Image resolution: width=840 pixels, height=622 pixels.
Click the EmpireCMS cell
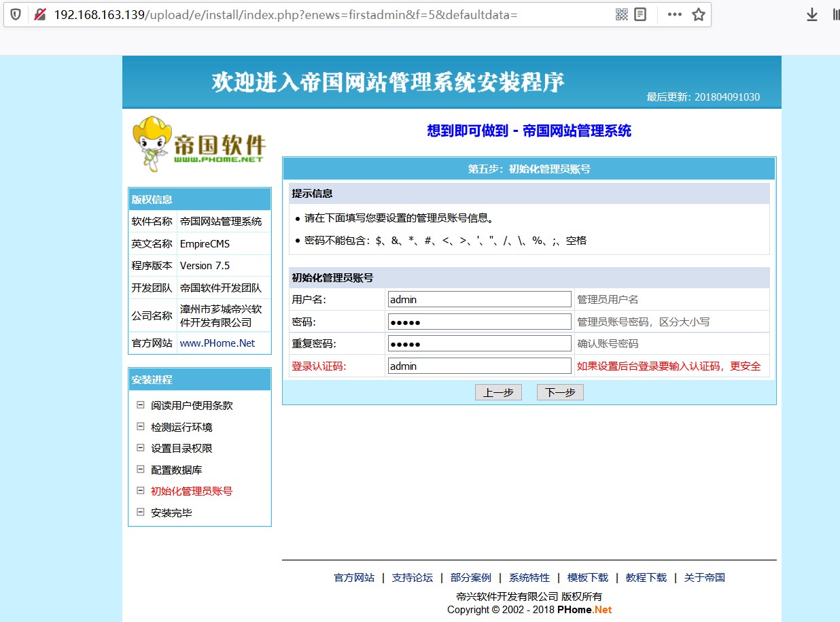(224, 243)
